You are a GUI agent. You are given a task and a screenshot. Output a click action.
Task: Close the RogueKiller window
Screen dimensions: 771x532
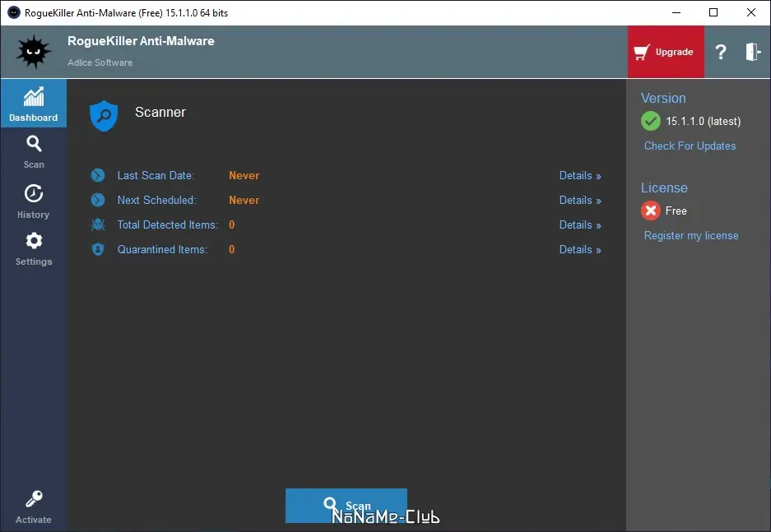point(750,13)
